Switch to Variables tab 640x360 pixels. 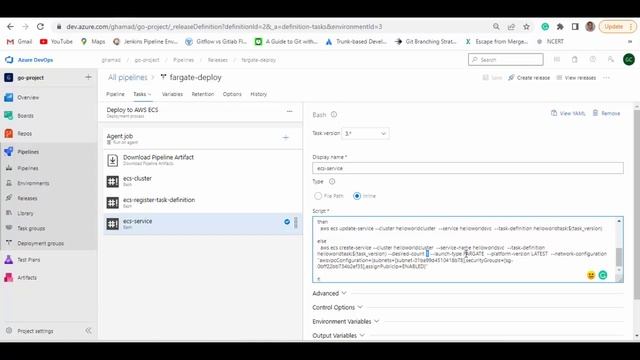172,94
